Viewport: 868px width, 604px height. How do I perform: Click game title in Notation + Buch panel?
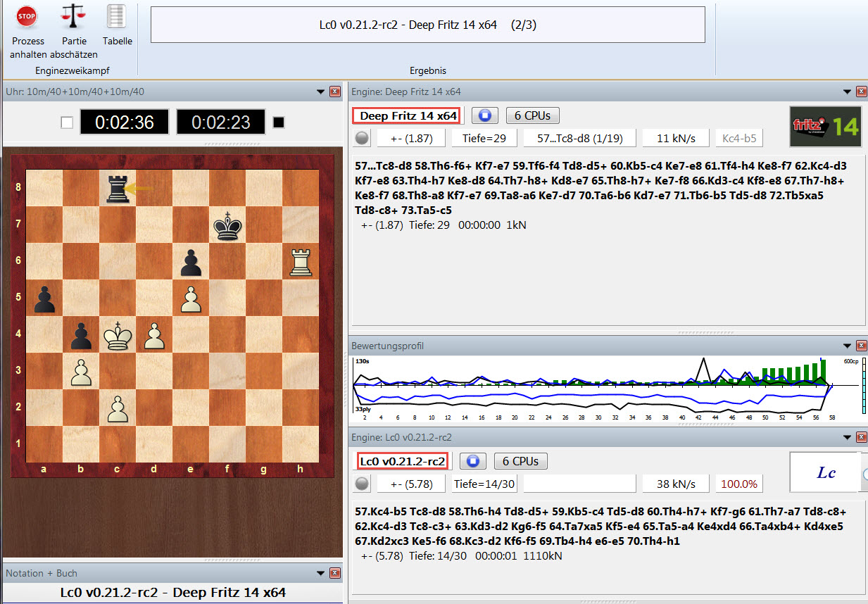173,592
